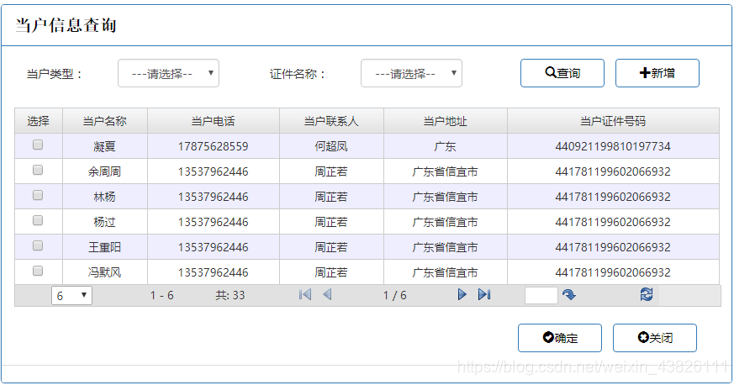The width and height of the screenshot is (736, 385).
Task: Select the checkbox for 冯默风 row
Action: click(38, 271)
